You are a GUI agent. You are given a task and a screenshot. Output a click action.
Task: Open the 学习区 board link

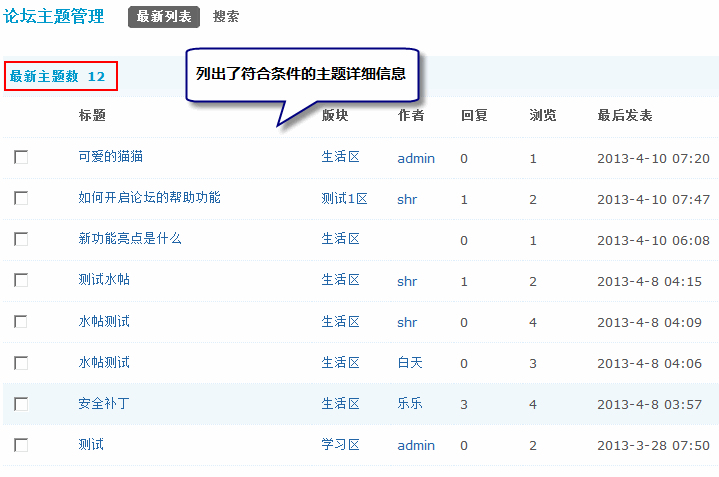pyautogui.click(x=340, y=445)
